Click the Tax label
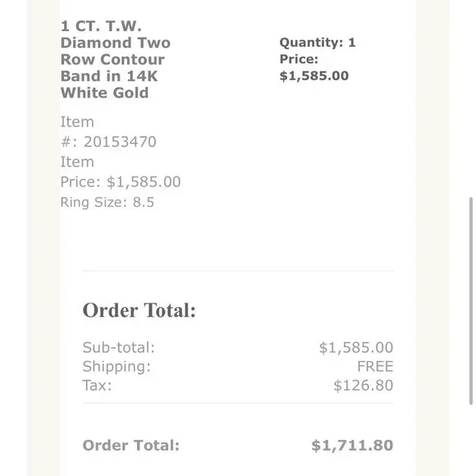 [x=97, y=386]
